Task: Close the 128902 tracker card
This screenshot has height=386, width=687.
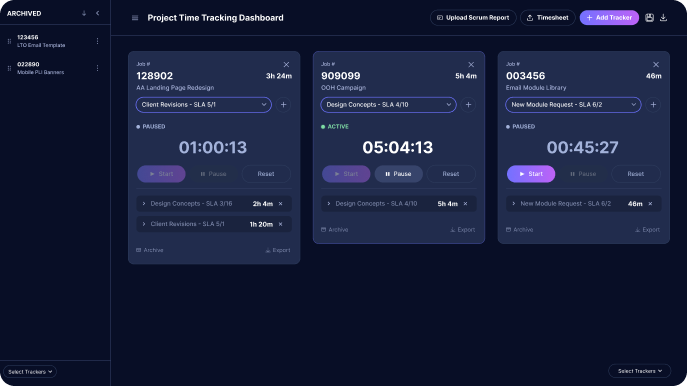Action: [286, 64]
